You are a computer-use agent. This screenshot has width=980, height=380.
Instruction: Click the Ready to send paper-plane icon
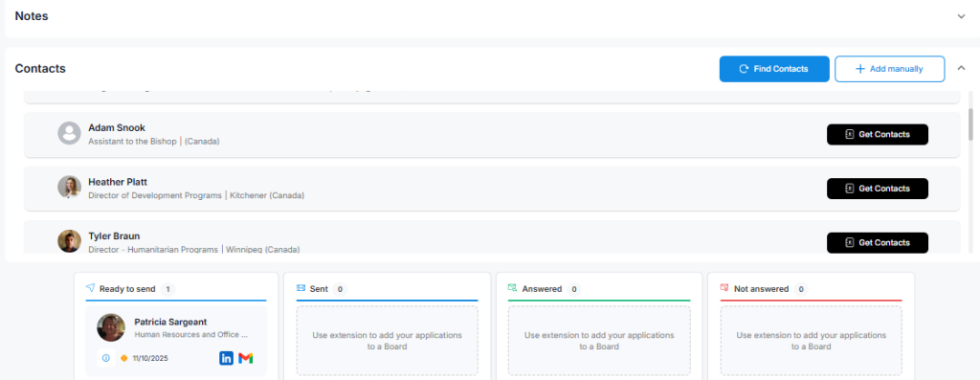coord(91,288)
